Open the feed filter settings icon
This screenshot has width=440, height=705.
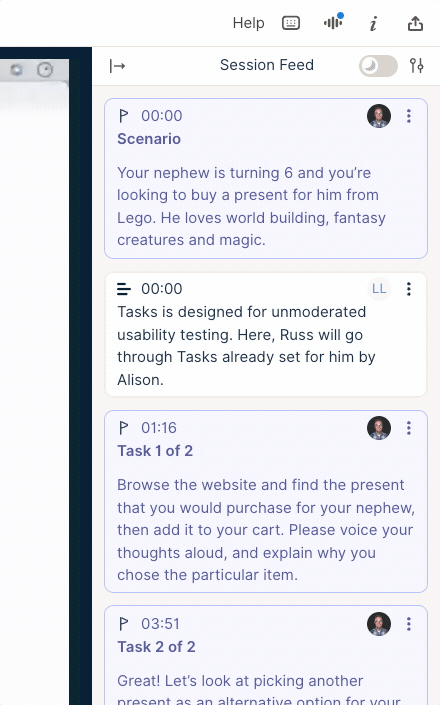pos(417,66)
